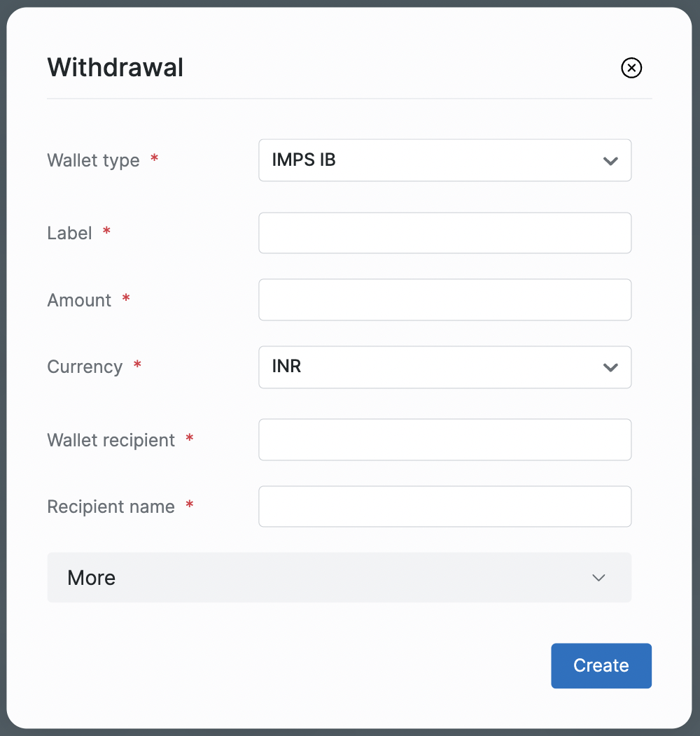The width and height of the screenshot is (700, 736).
Task: Click the "Recipient name" label text
Action: point(111,507)
